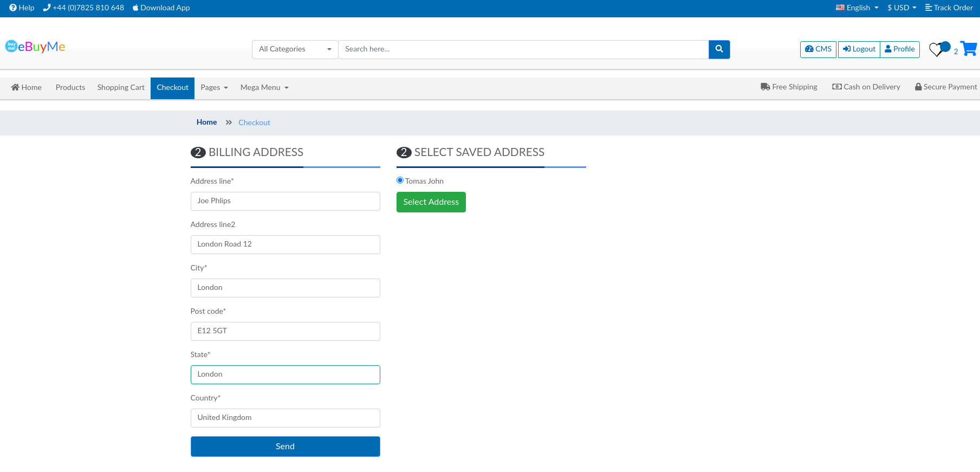Image resolution: width=980 pixels, height=472 pixels.
Task: Click the Help question icon link
Action: coord(22,8)
